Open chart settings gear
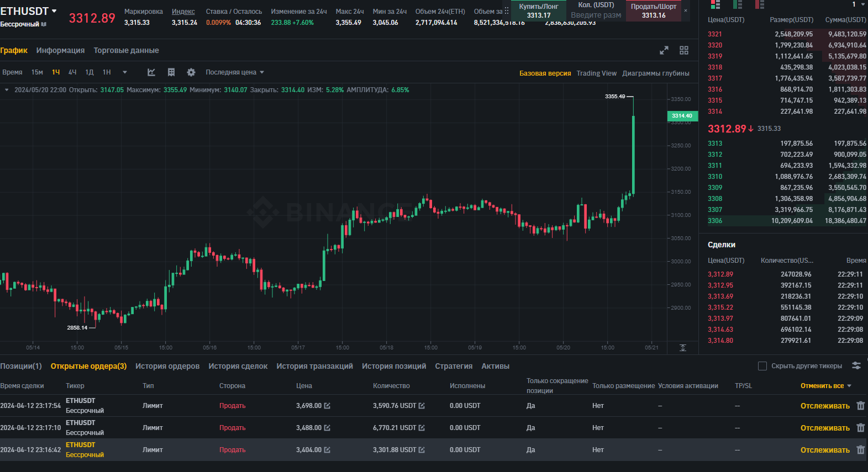Viewport: 868px width, 472px height. pyautogui.click(x=191, y=72)
